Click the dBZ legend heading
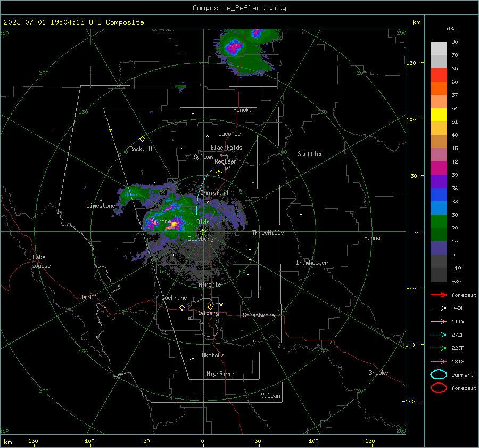The image size is (479, 448). point(451,28)
